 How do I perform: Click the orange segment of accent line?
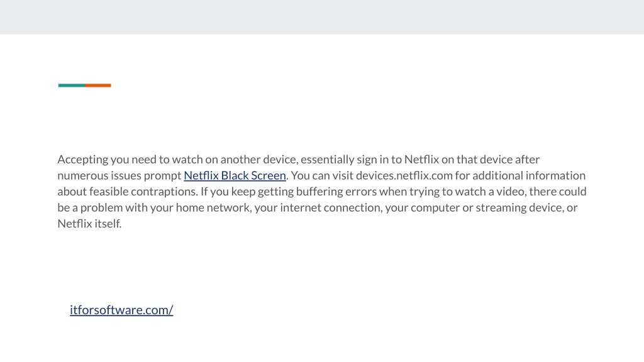click(98, 85)
